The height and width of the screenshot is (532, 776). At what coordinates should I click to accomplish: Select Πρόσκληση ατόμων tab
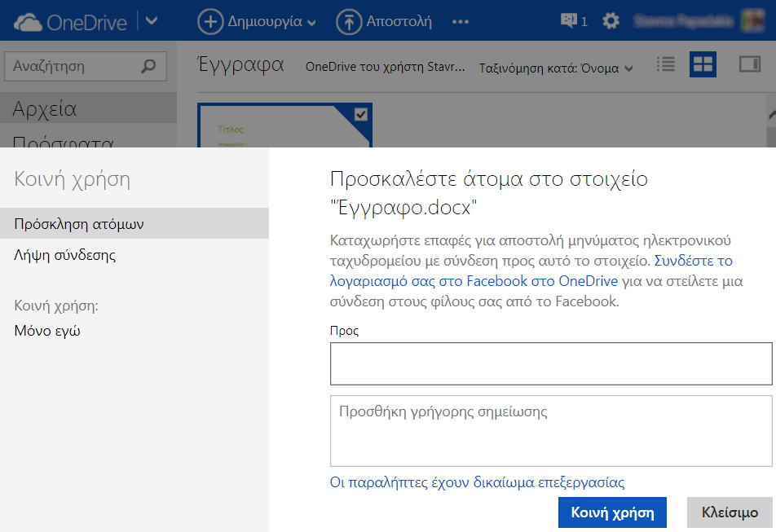134,223
